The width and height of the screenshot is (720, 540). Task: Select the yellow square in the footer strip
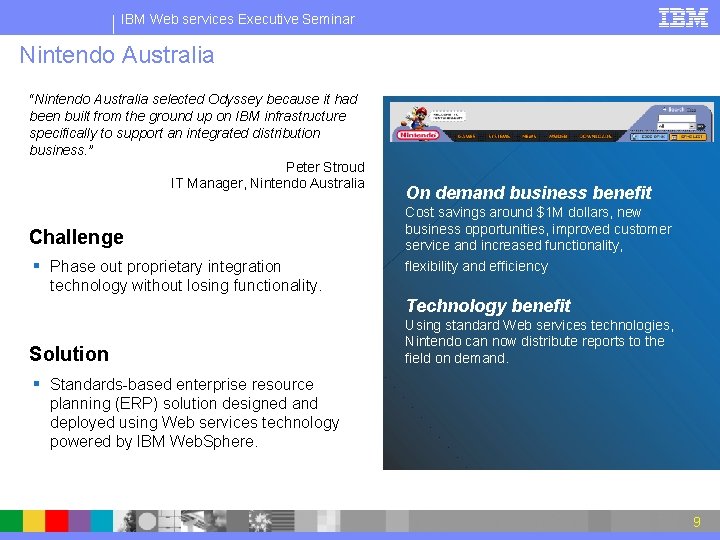pos(34,521)
